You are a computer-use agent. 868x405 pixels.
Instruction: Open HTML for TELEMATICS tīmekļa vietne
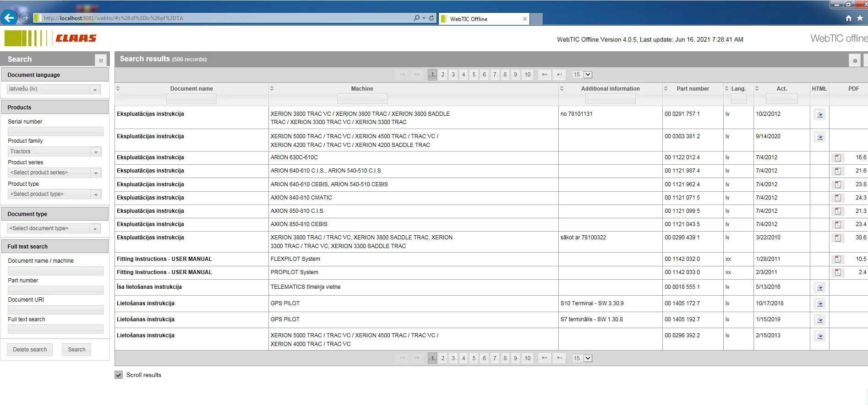click(x=820, y=287)
